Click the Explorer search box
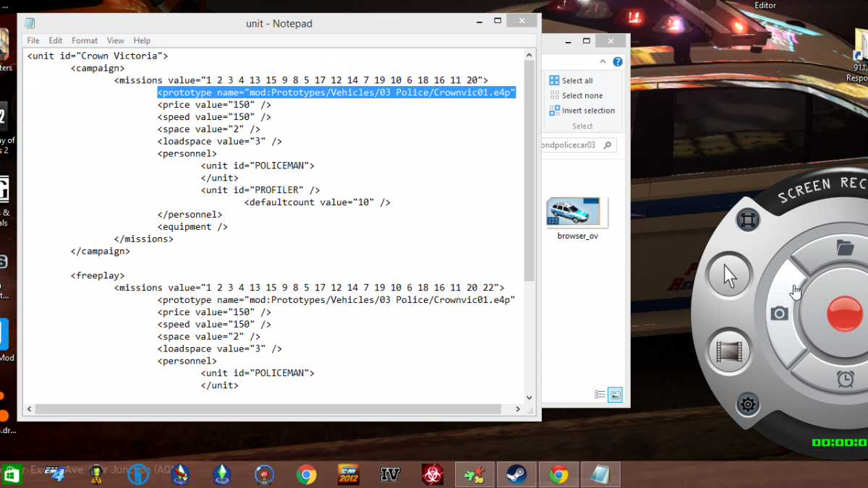Viewport: 868px width, 488px height. pos(579,145)
